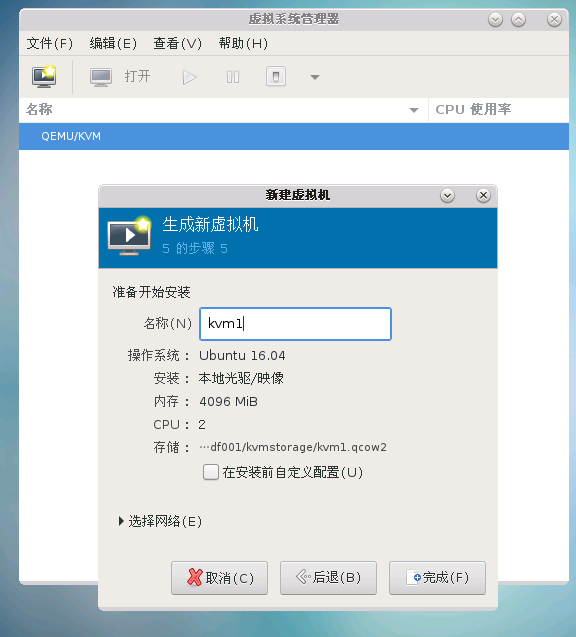Close the 新建虚拟机 dialog window

[x=483, y=196]
